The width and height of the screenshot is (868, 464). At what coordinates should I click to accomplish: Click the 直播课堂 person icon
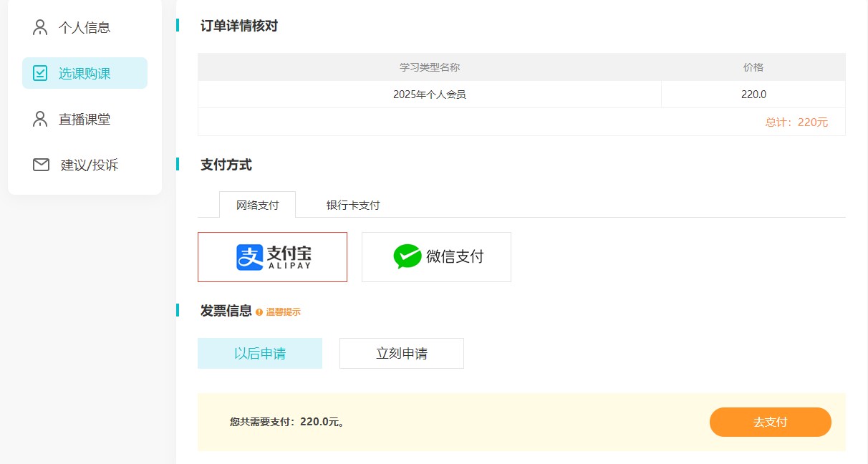(x=39, y=119)
